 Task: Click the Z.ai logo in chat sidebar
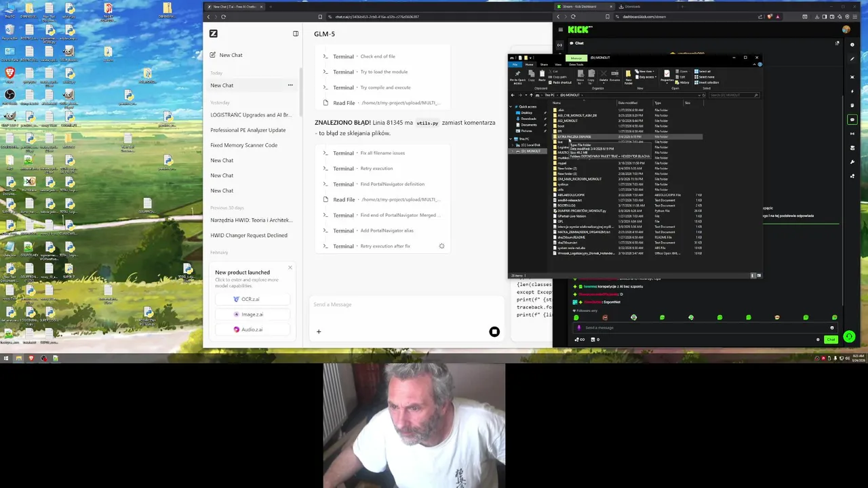click(x=214, y=33)
